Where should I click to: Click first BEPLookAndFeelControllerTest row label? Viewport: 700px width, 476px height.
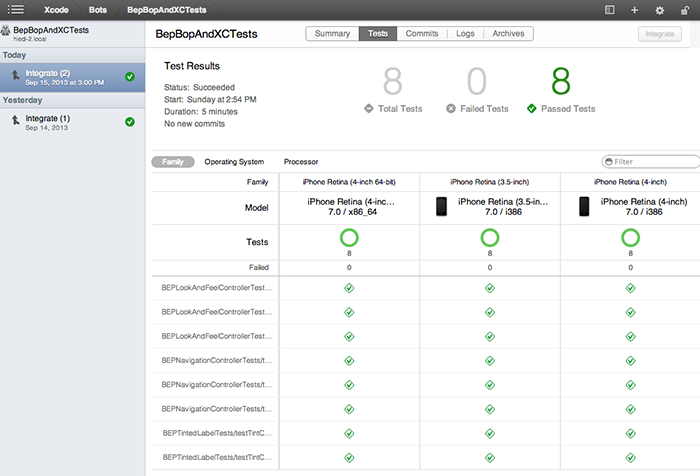click(x=217, y=288)
